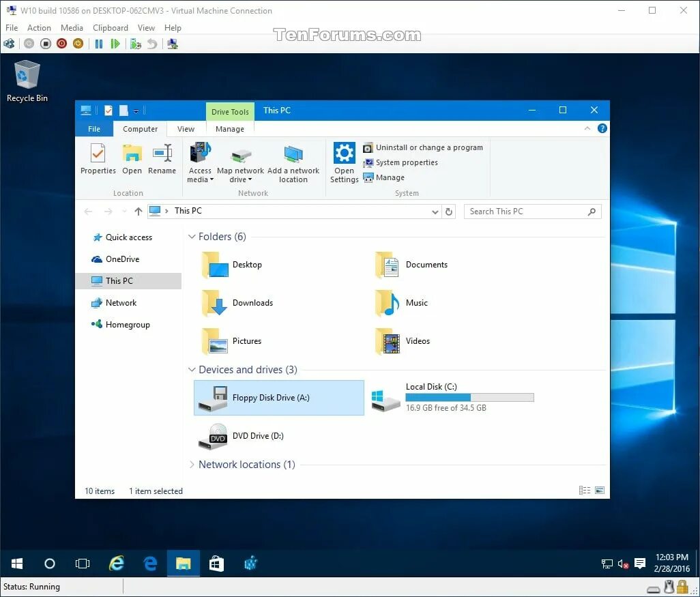Click Manage in the System group
The width and height of the screenshot is (700, 597).
pyautogui.click(x=383, y=177)
